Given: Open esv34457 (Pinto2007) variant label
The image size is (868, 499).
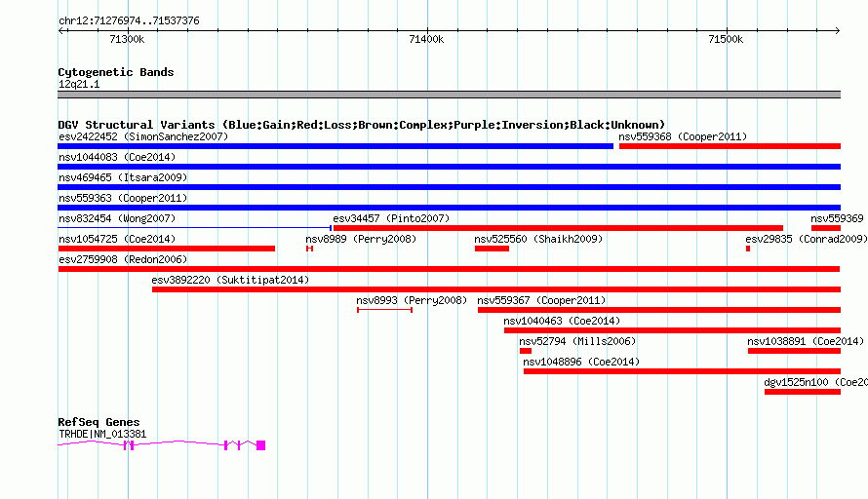Looking at the screenshot, I should [x=391, y=218].
